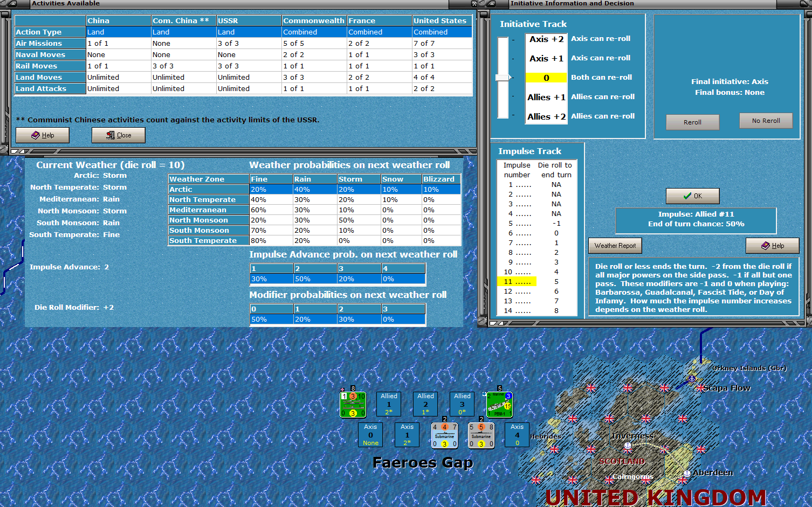Click impulse number 14 row
Viewport: 812px width, 507px height.
point(536,311)
